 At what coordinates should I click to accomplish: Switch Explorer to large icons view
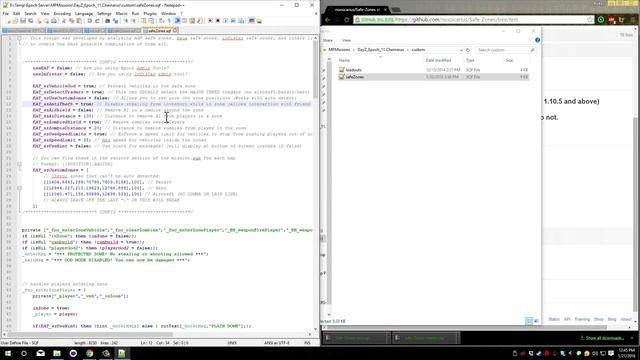pyautogui.click(x=536, y=321)
